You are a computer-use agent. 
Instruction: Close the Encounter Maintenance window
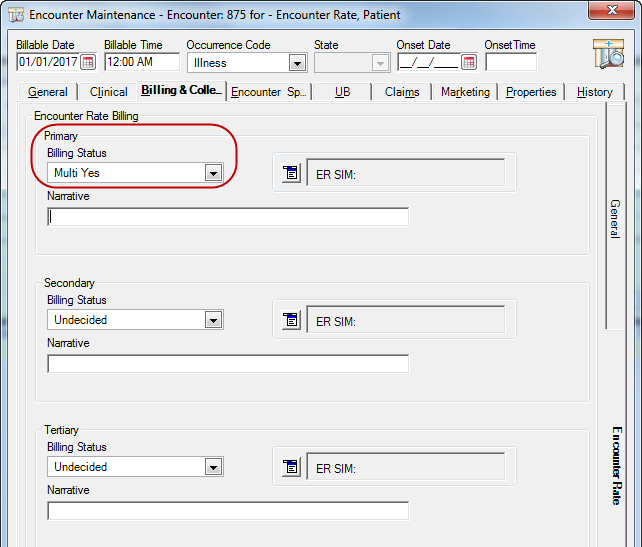(612, 10)
